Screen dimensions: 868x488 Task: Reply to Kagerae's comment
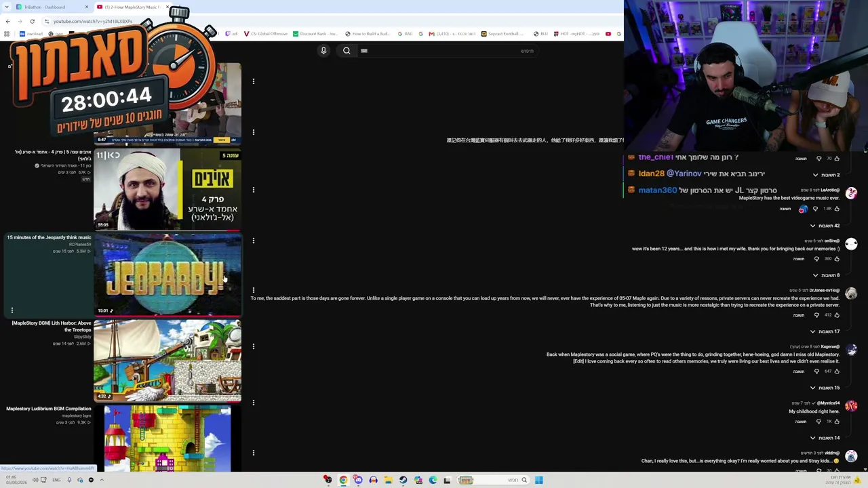click(x=799, y=371)
